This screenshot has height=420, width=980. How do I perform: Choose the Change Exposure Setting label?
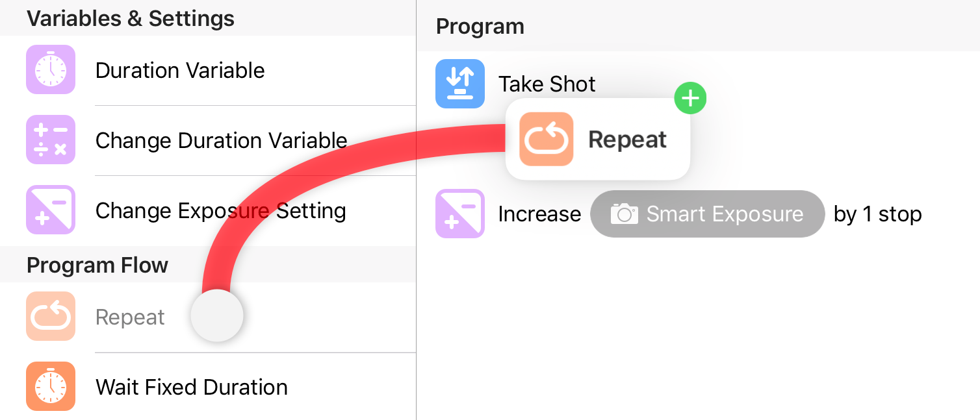click(221, 210)
